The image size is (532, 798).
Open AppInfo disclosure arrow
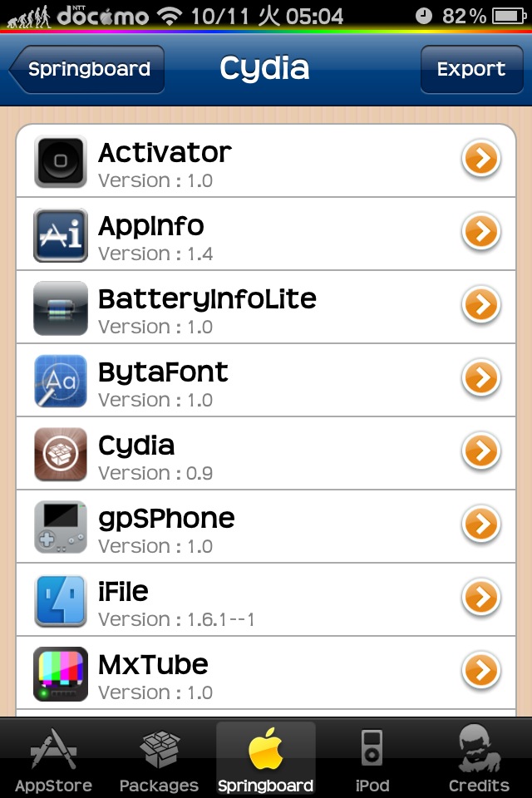point(481,232)
